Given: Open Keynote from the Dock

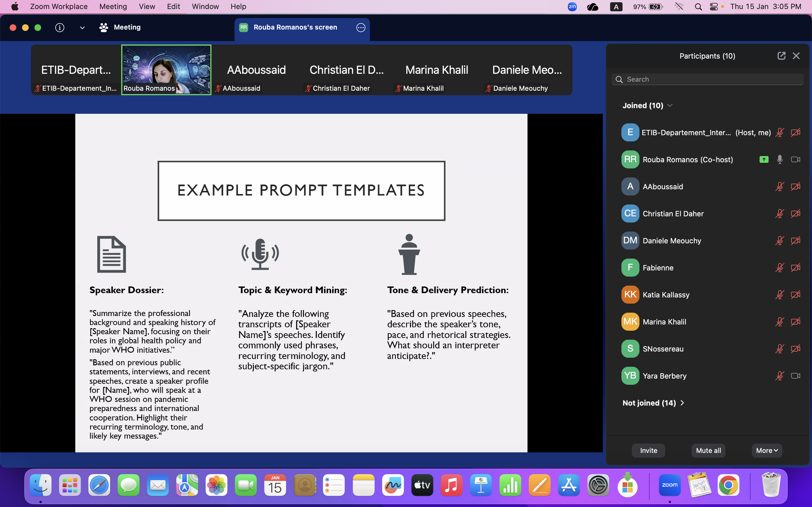Looking at the screenshot, I should pos(480,485).
